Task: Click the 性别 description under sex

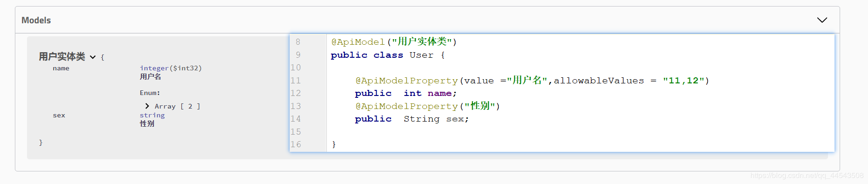Action: [147, 123]
